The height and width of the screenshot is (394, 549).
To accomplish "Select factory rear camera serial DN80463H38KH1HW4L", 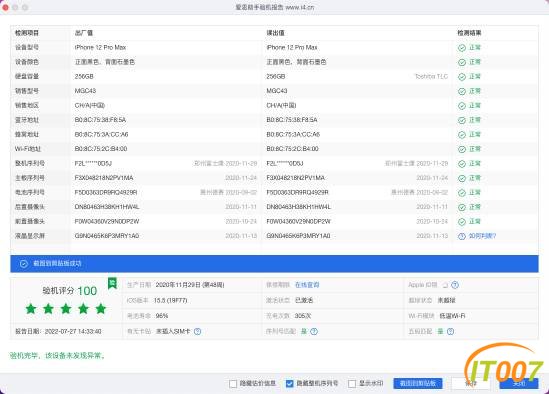I will click(x=107, y=207).
